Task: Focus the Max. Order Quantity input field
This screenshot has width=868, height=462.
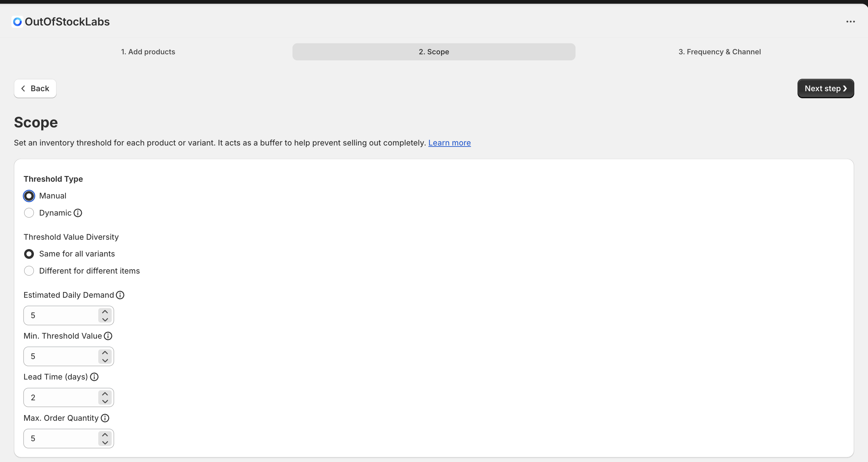Action: pos(69,439)
